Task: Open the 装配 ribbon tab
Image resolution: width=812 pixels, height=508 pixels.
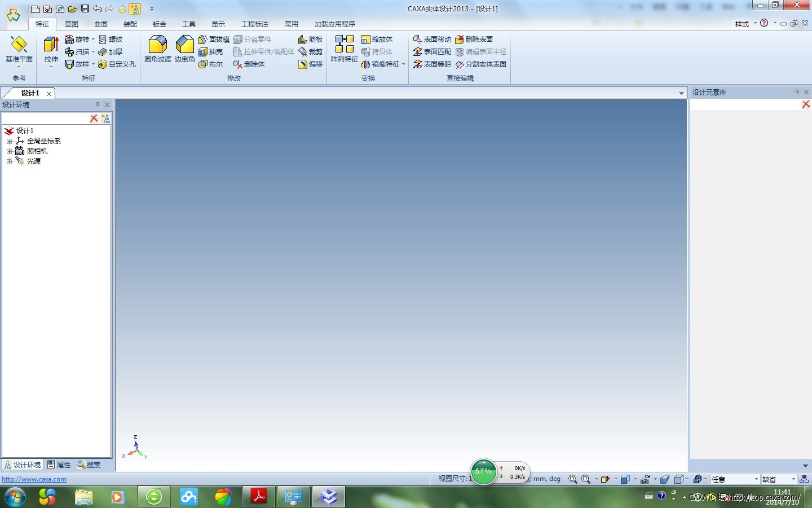Action: (x=130, y=24)
